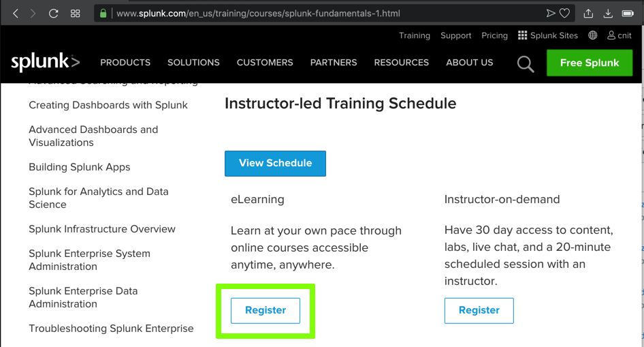The image size is (644, 347).
Task: Reload the Splunk training page
Action: point(54,13)
